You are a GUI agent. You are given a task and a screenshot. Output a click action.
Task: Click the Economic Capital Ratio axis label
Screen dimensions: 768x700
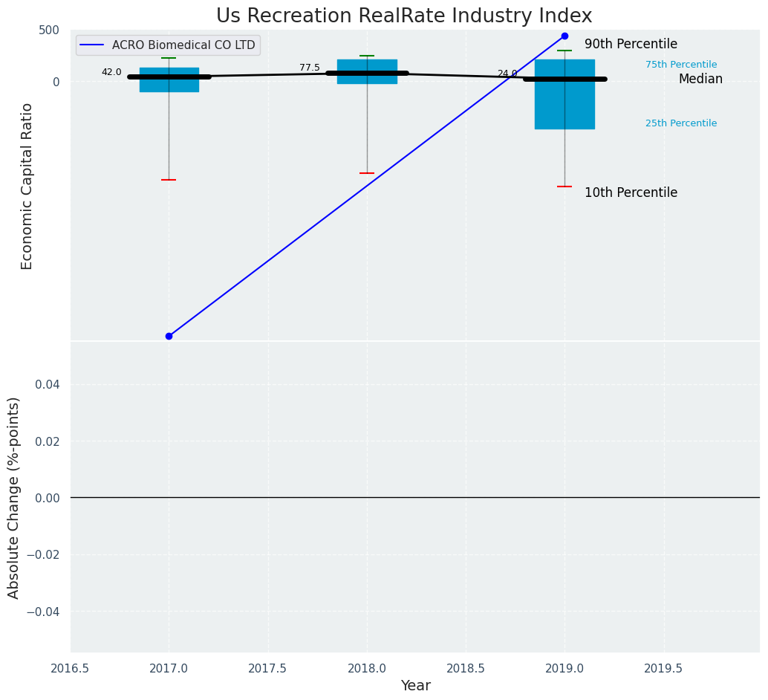click(x=27, y=186)
